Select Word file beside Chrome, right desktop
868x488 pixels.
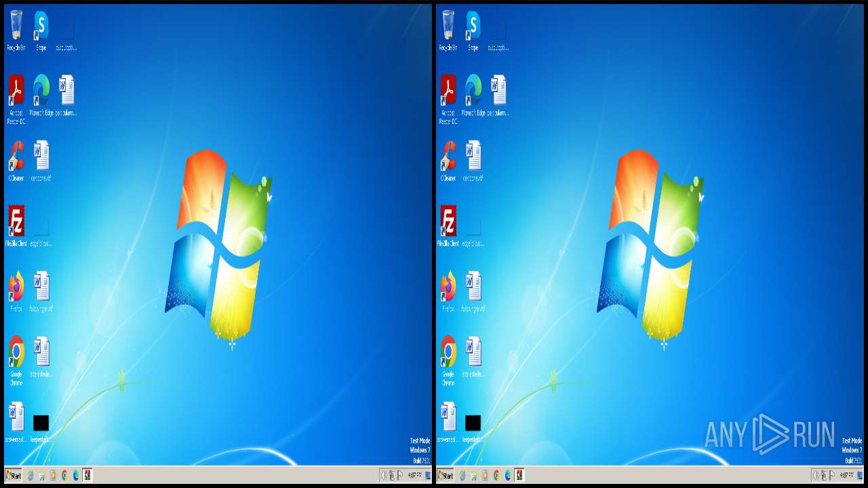[473, 357]
